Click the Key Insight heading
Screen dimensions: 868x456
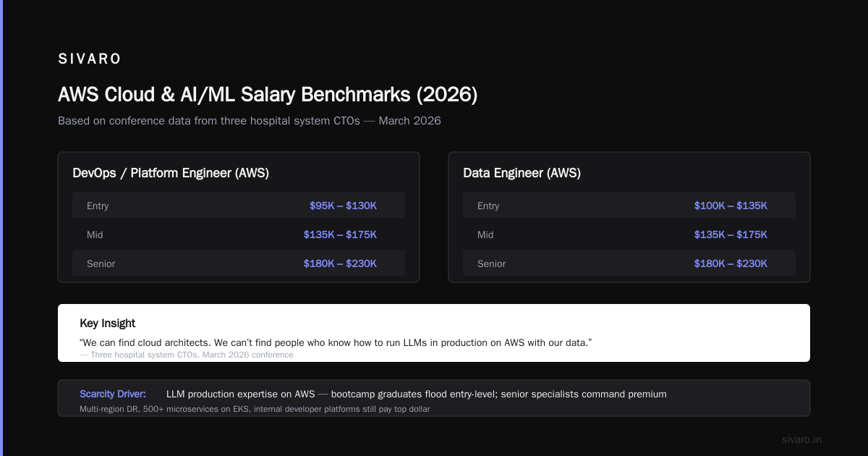[107, 324]
